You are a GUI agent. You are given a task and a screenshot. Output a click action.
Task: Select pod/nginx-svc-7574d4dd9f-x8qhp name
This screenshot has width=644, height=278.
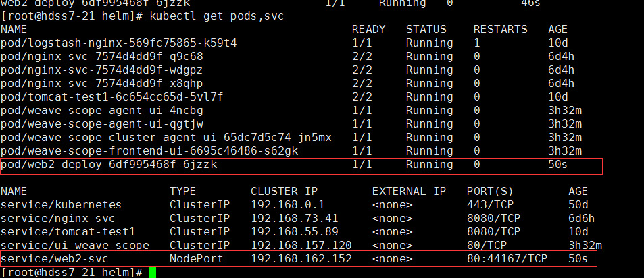102,84
